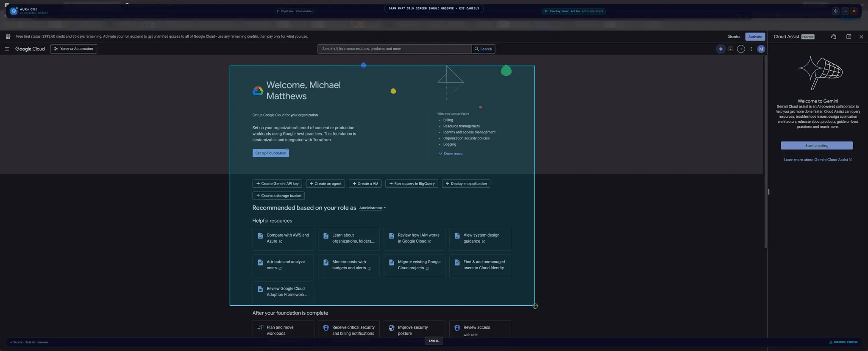Focus the resources and docs search field
This screenshot has height=351, width=868.
click(x=395, y=49)
